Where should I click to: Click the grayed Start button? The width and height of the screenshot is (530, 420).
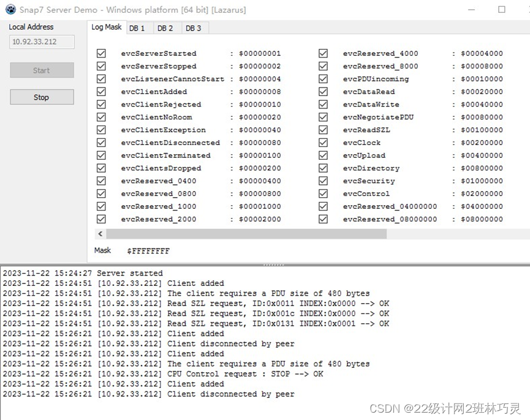click(x=42, y=70)
